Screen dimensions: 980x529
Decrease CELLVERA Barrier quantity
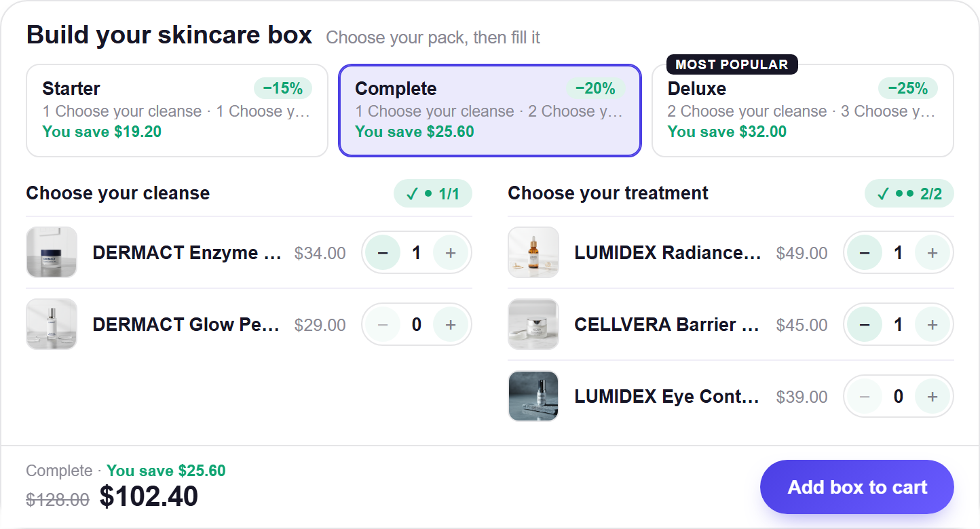[865, 325]
